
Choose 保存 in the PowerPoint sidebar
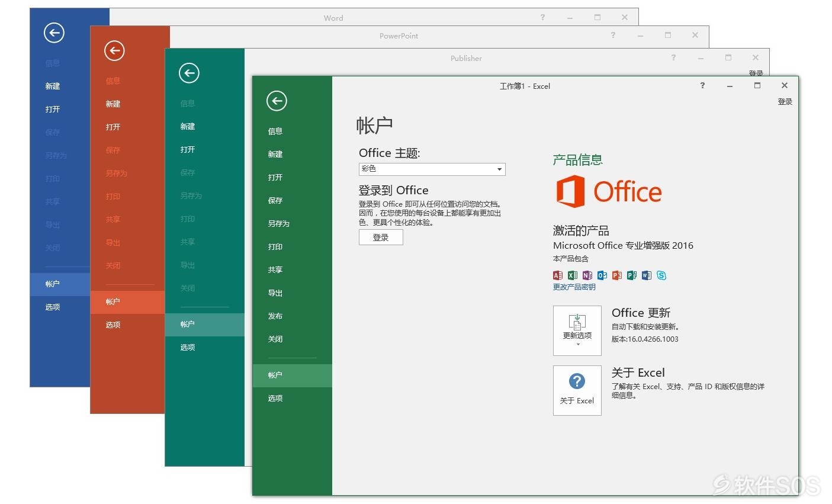point(113,150)
